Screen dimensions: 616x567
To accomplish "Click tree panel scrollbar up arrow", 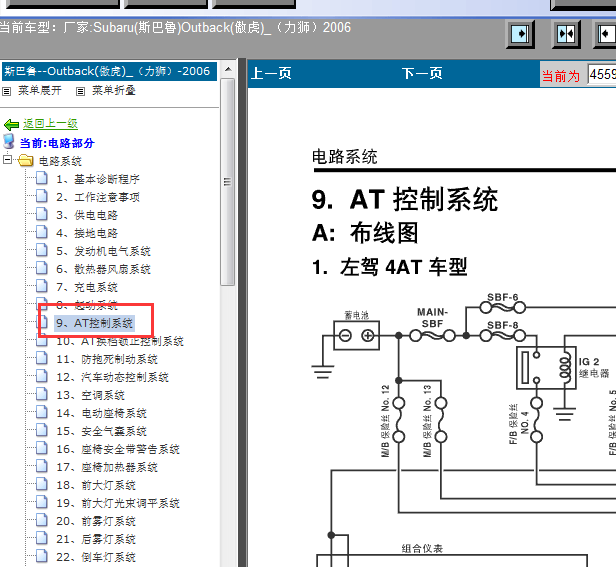I will coord(228,70).
